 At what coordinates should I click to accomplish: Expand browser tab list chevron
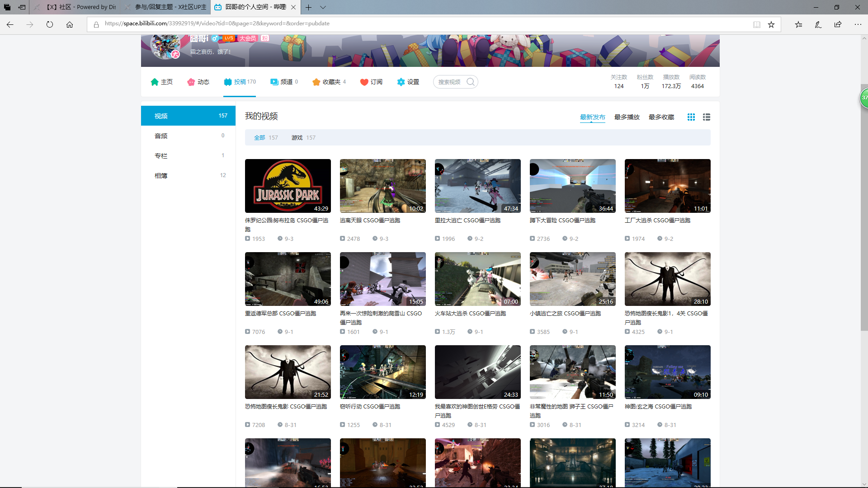pyautogui.click(x=323, y=7)
